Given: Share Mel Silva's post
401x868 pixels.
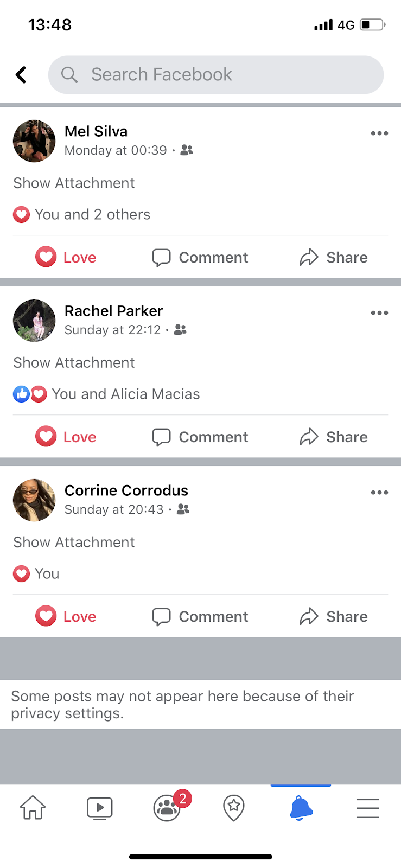Looking at the screenshot, I should click(x=334, y=257).
